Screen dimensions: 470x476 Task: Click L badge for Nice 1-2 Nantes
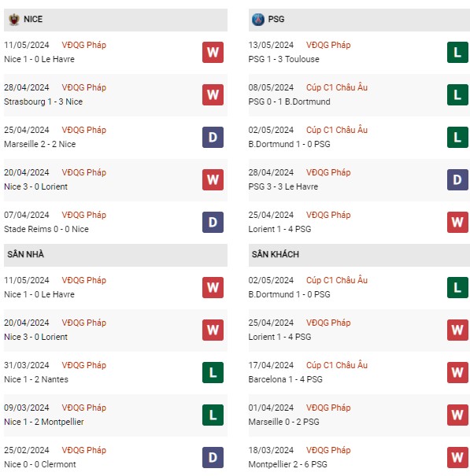point(213,372)
